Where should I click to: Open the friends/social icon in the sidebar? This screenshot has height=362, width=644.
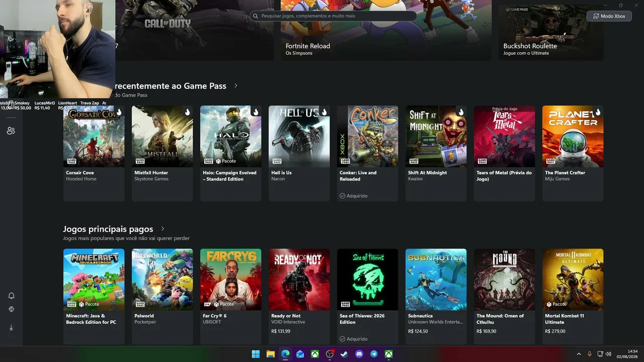11,131
